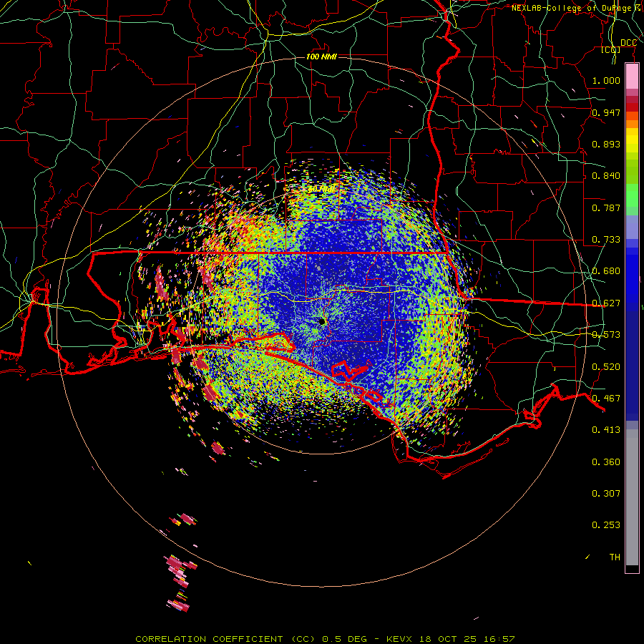Click the TH threshold label
The image size is (644, 644).
(x=615, y=557)
